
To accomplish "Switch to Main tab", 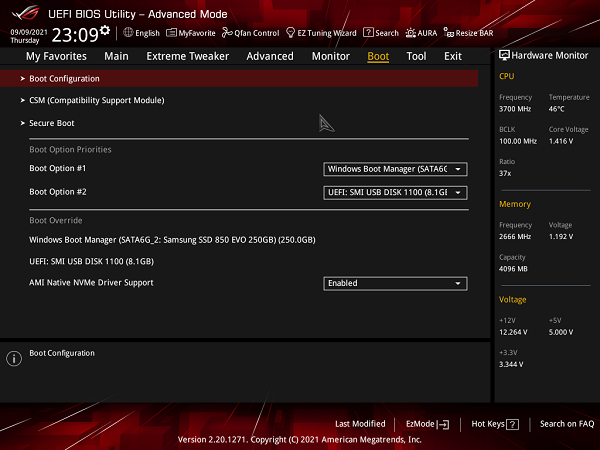I will tap(116, 56).
